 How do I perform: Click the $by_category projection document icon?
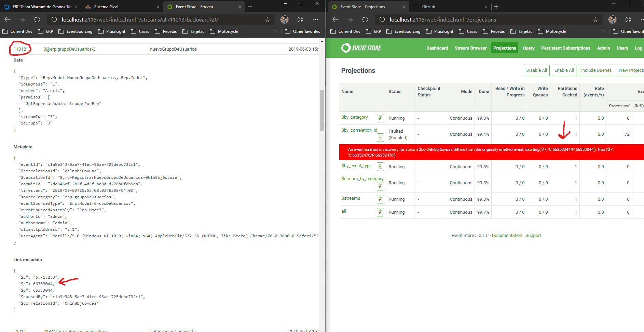pos(380,118)
